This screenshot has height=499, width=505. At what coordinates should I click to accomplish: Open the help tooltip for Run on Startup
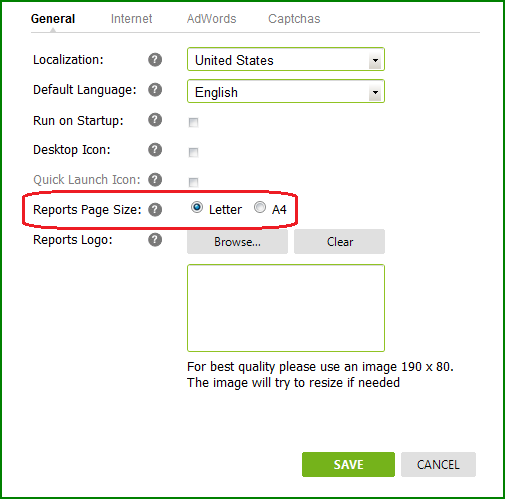[x=155, y=120]
